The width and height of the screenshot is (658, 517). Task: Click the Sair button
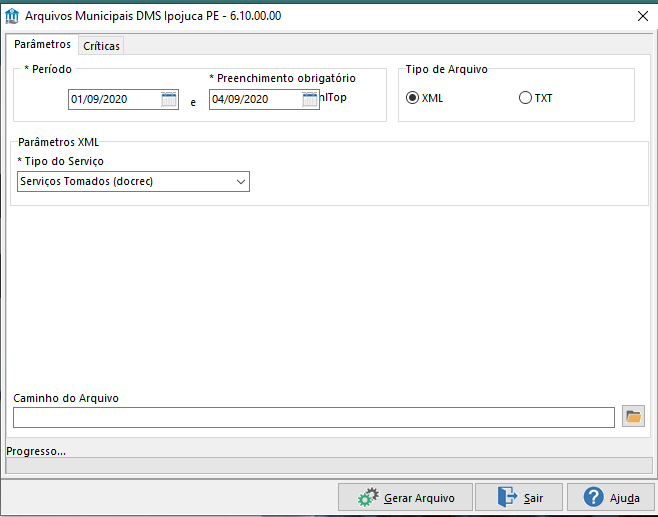pos(519,498)
